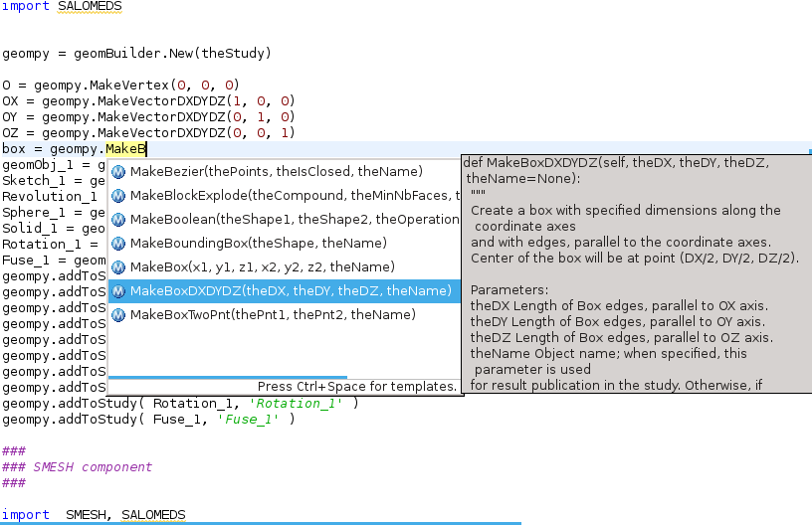Click the typed MakeB text on box line
812x525 pixels.
(x=126, y=149)
